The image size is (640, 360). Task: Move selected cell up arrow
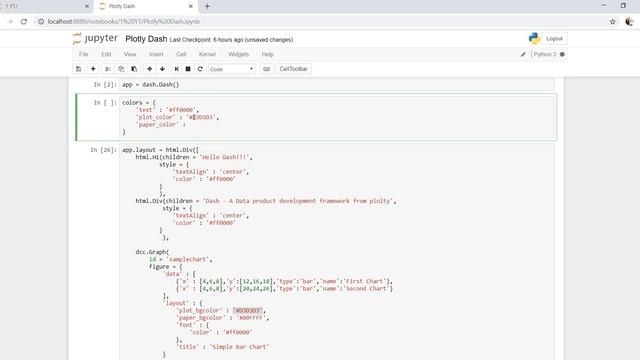[149, 69]
